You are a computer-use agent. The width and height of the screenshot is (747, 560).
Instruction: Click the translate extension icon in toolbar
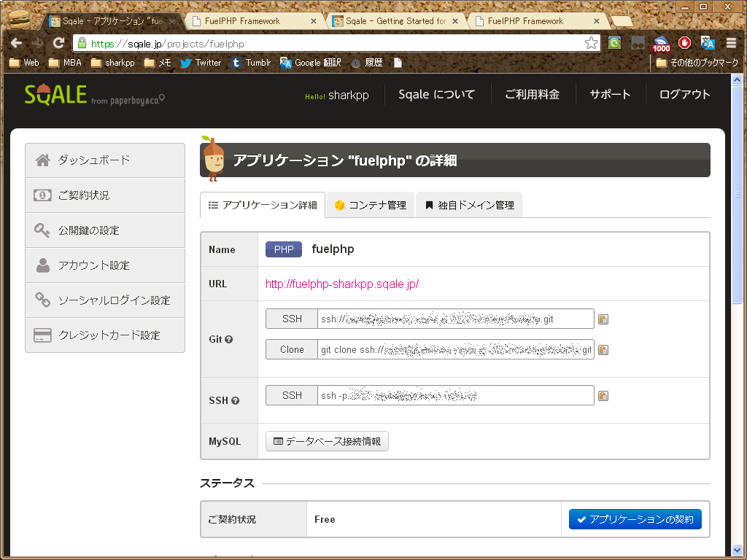pyautogui.click(x=708, y=43)
